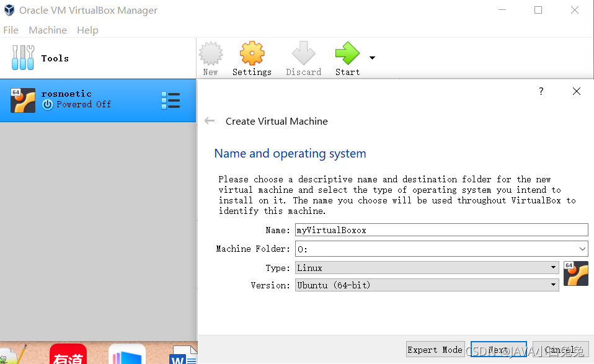594x364 pixels.
Task: Click the blue window desktop icon
Action: click(x=127, y=354)
